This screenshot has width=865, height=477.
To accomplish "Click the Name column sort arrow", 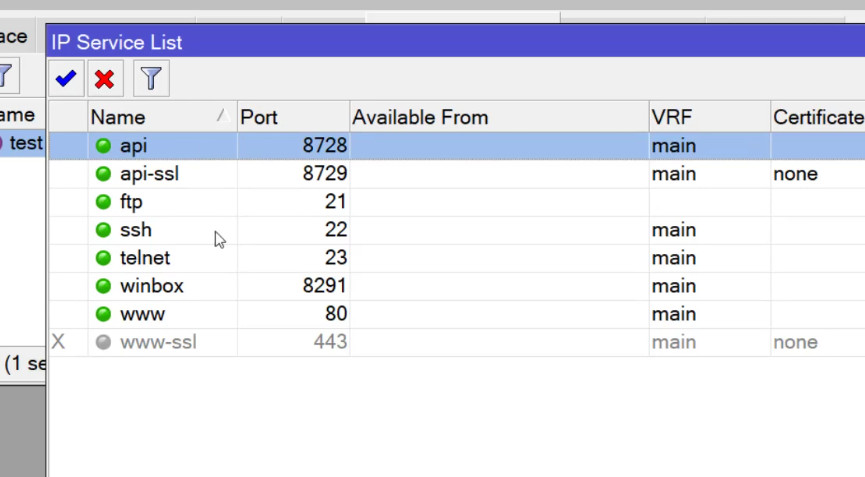I will point(222,115).
